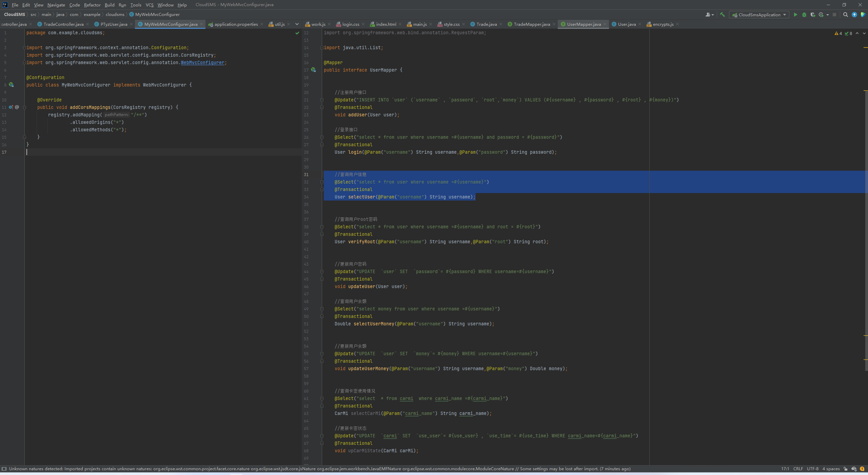Start debugging with the bug icon
This screenshot has width=868, height=475.
(x=804, y=15)
